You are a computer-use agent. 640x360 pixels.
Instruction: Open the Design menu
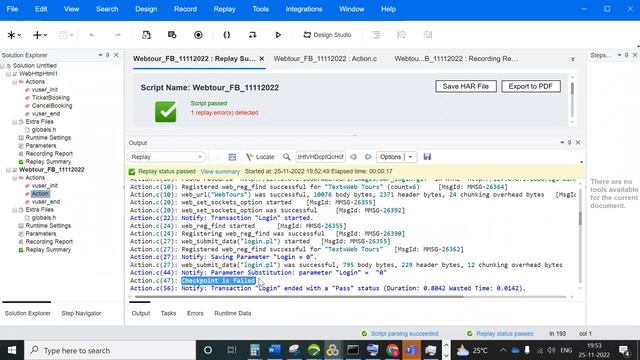tap(146, 9)
